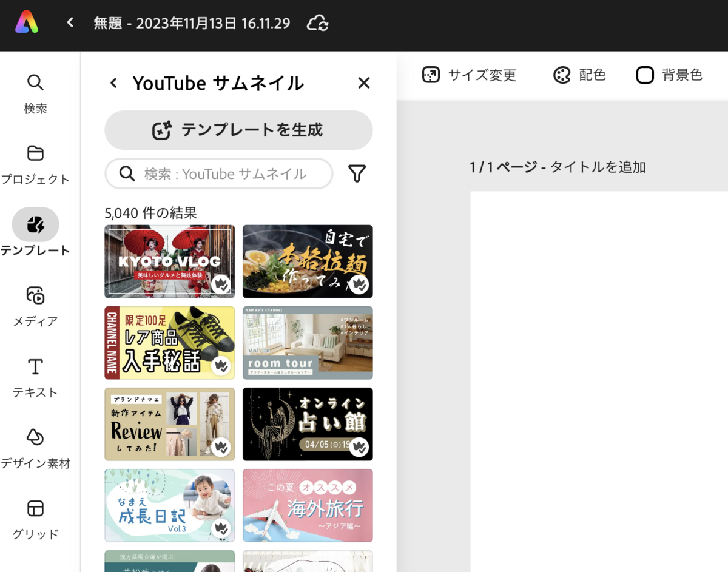Click premium crown badge on レア商品 template
This screenshot has width=728, height=572.
click(221, 365)
